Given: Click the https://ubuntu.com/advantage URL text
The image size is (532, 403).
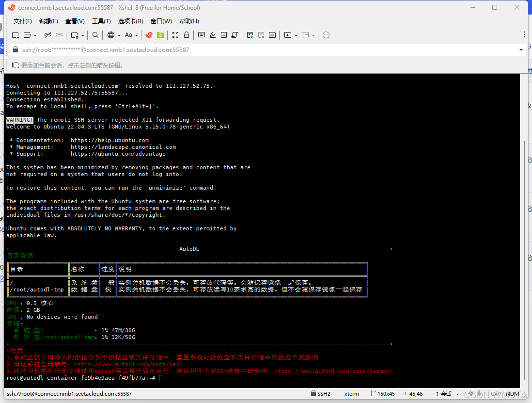Looking at the screenshot, I should tap(118, 154).
